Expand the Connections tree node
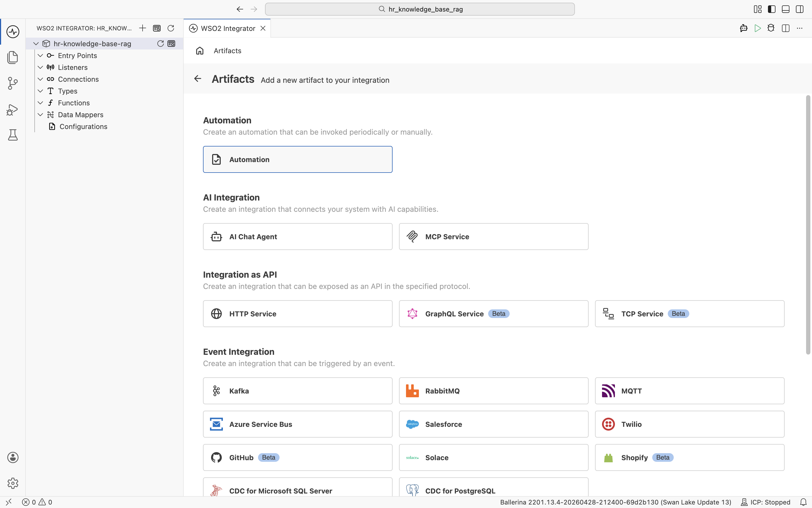The height and width of the screenshot is (508, 812). click(x=40, y=79)
